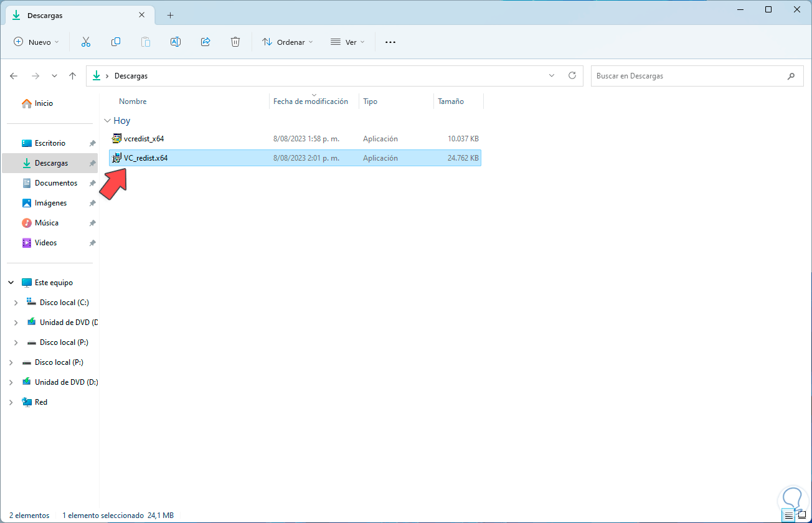
Task: Open the Nuevo dropdown menu
Action: [36, 42]
